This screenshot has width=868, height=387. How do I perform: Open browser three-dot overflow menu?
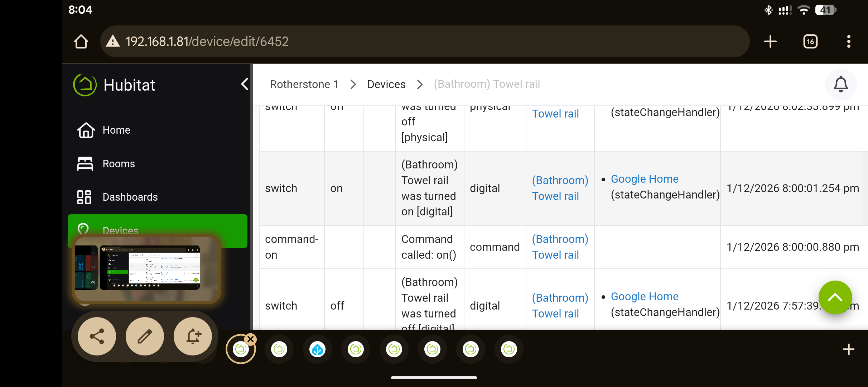pos(848,42)
